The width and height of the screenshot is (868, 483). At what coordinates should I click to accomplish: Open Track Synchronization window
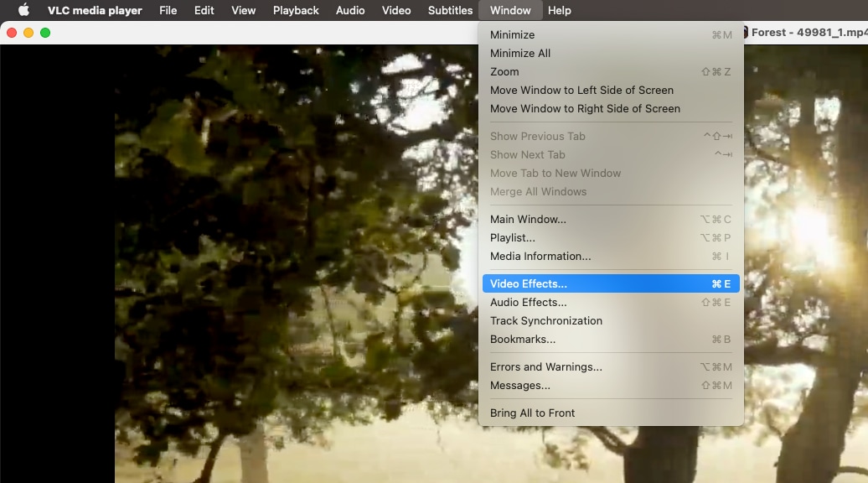(x=611, y=320)
